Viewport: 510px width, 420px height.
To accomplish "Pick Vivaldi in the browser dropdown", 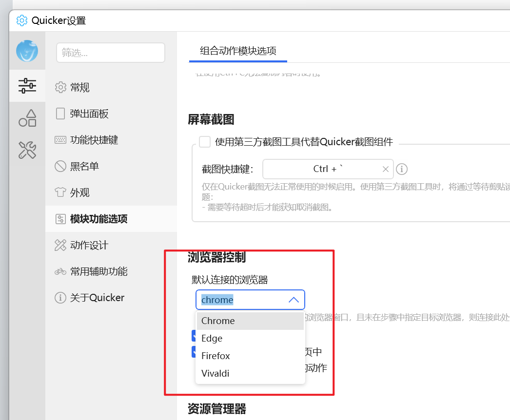I will pyautogui.click(x=250, y=374).
